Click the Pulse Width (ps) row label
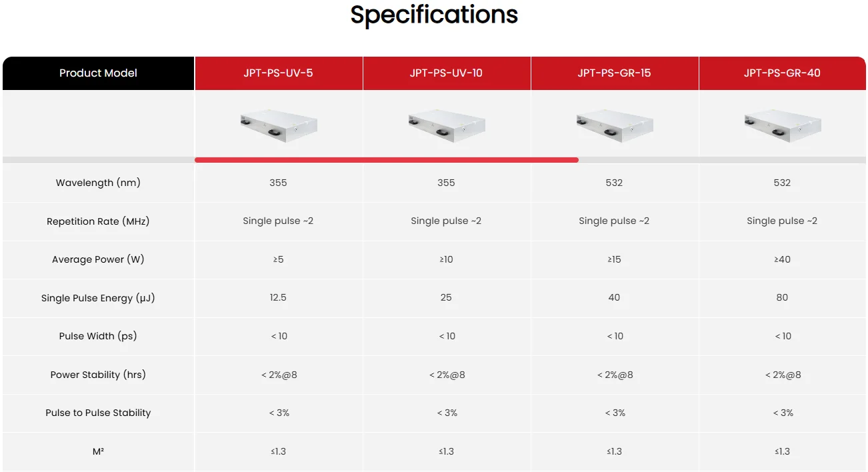The height and width of the screenshot is (472, 868). [x=98, y=336]
